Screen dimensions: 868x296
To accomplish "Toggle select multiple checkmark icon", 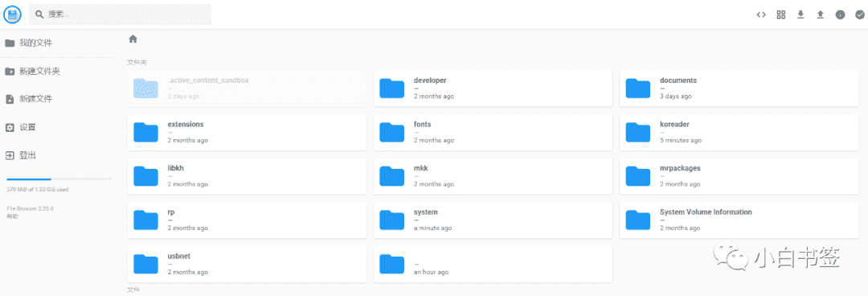I will pyautogui.click(x=860, y=15).
